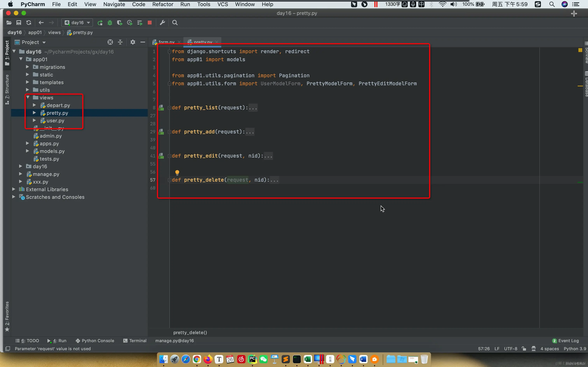This screenshot has width=588, height=367.
Task: Open the Refactor menu
Action: pyautogui.click(x=163, y=4)
